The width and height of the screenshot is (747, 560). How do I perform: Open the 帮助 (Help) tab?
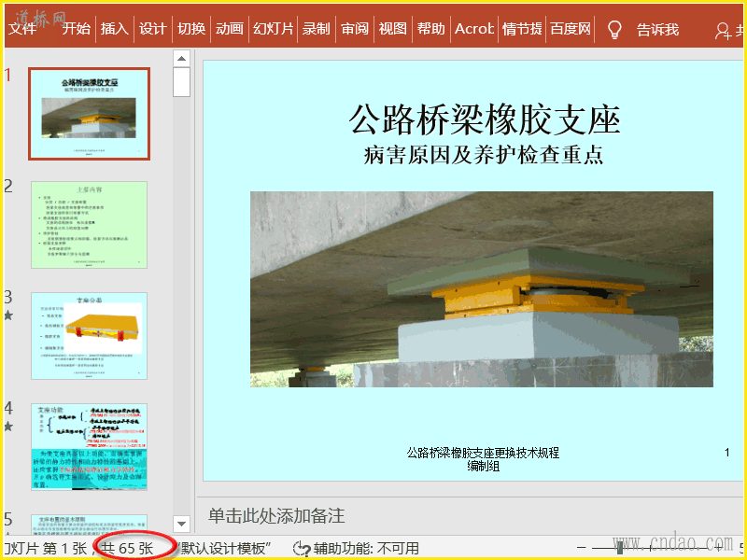(x=431, y=29)
